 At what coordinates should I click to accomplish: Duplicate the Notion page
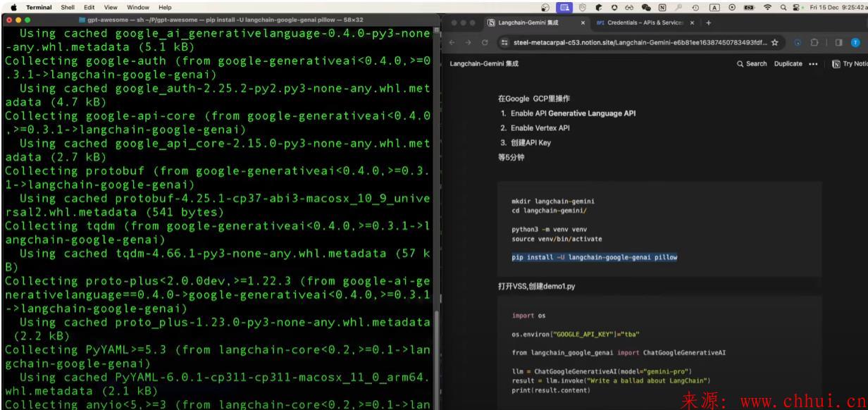click(788, 63)
